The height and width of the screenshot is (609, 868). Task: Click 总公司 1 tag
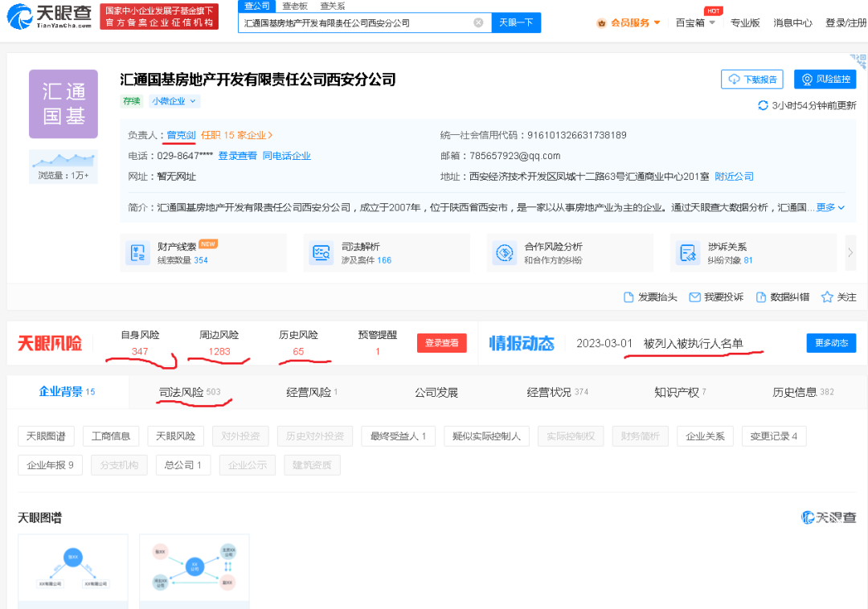[x=183, y=464]
